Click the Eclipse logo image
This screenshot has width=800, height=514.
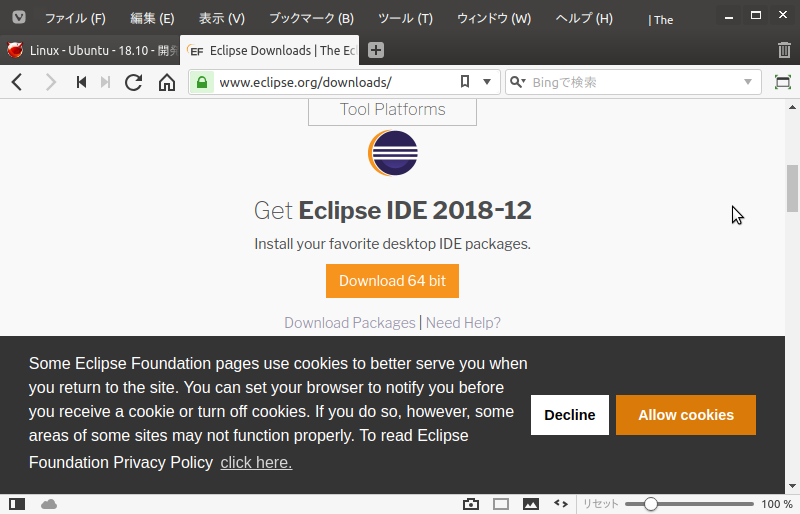click(x=393, y=153)
